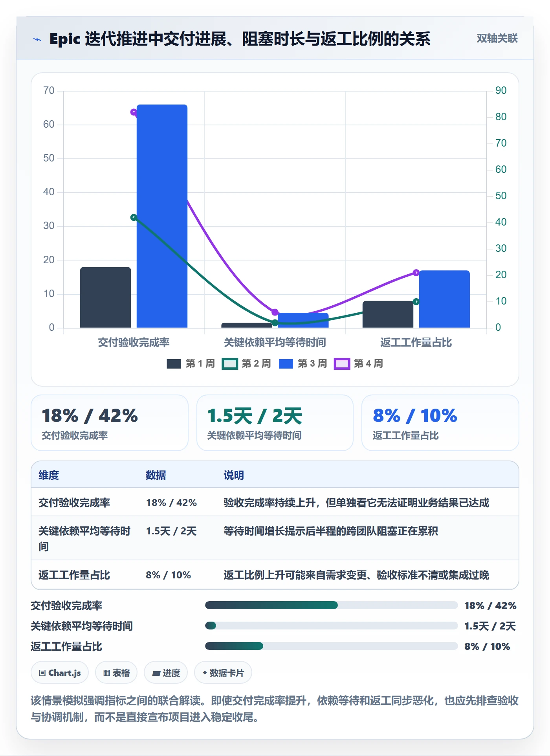Click the 1.5天 / 2天 data card
550x756 pixels.
coord(275,423)
